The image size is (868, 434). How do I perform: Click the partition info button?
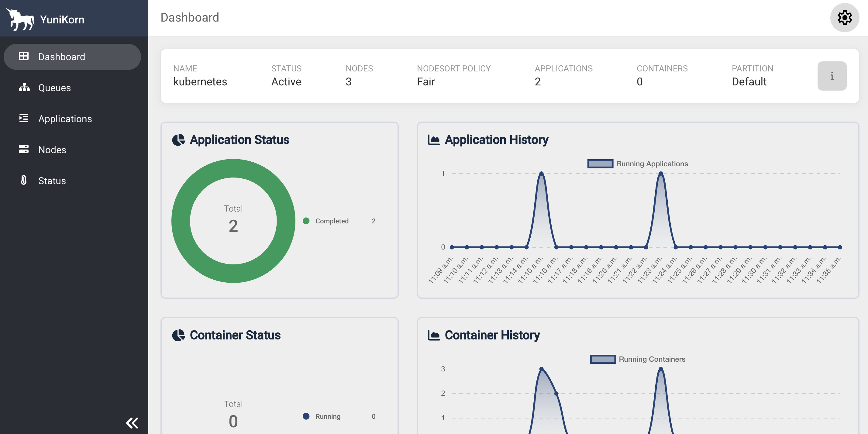click(832, 76)
